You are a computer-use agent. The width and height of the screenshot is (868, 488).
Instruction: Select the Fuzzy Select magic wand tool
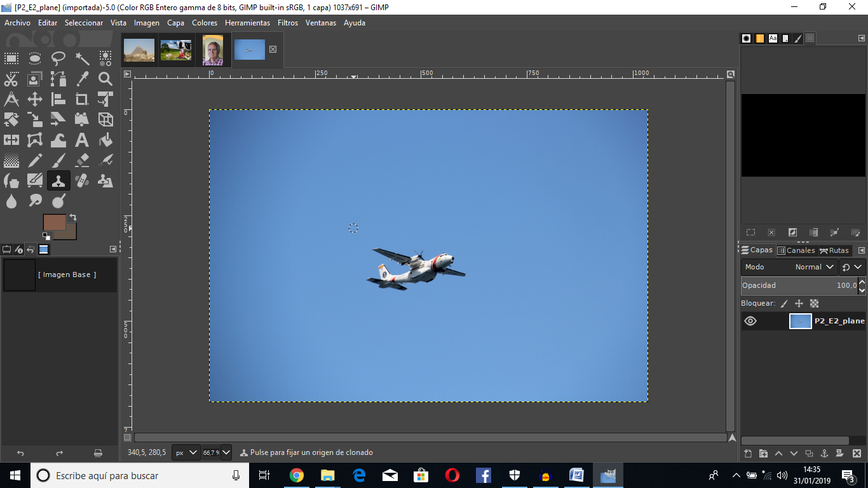point(82,59)
